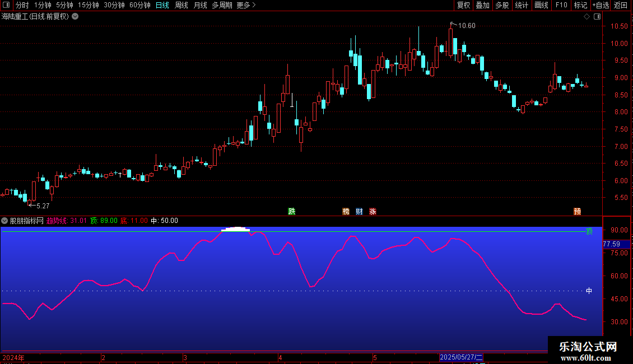Expand the 更多 periods menu

[x=246, y=5]
